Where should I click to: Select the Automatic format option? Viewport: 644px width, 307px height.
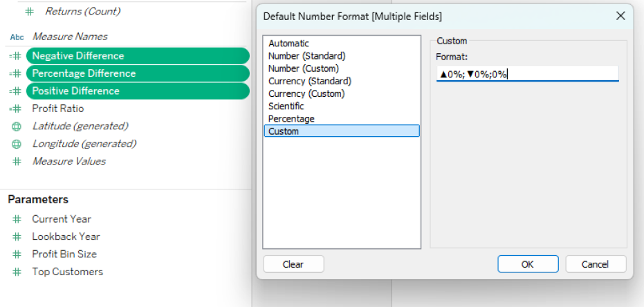tap(289, 44)
